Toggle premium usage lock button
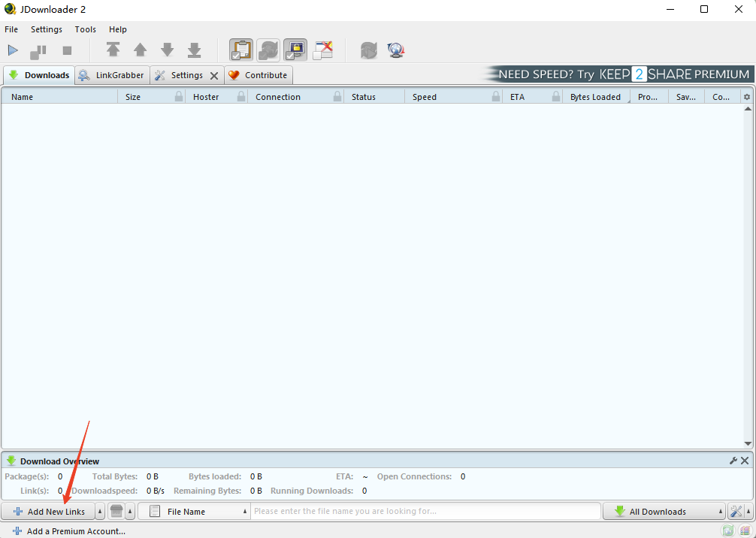Viewport: 756px width, 538px height. pyautogui.click(x=295, y=50)
